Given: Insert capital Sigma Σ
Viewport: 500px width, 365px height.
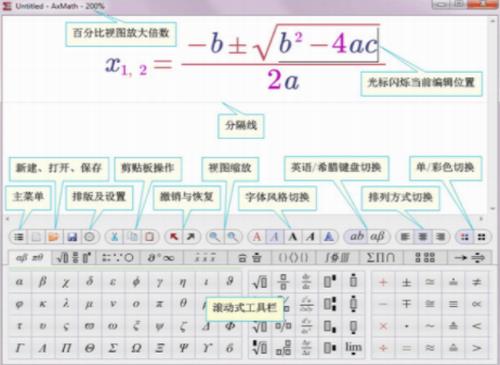Looking at the screenshot, I should tap(113, 348).
